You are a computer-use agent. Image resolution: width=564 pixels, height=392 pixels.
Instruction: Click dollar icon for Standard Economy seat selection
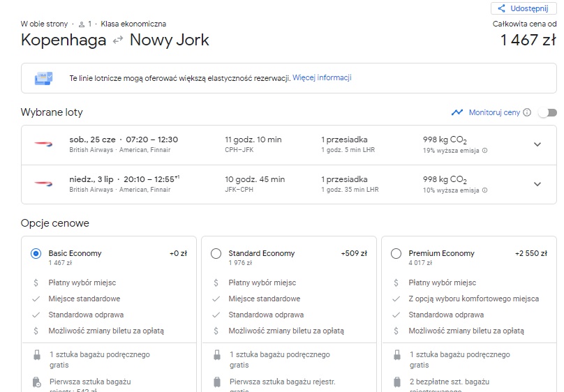pos(216,282)
